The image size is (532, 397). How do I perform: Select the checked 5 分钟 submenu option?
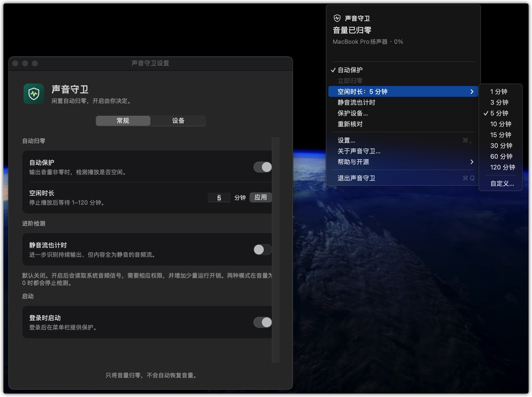[500, 113]
